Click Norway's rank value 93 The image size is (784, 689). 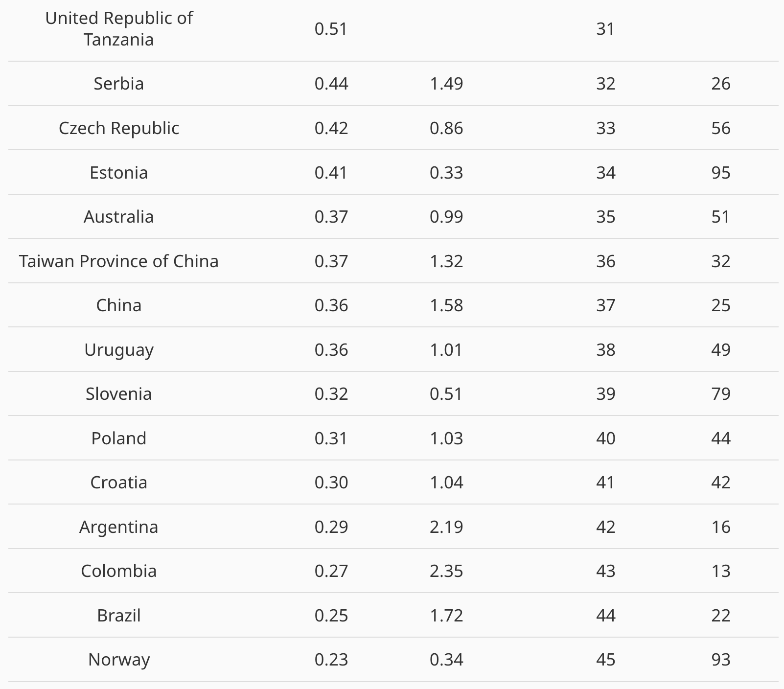[721, 660]
